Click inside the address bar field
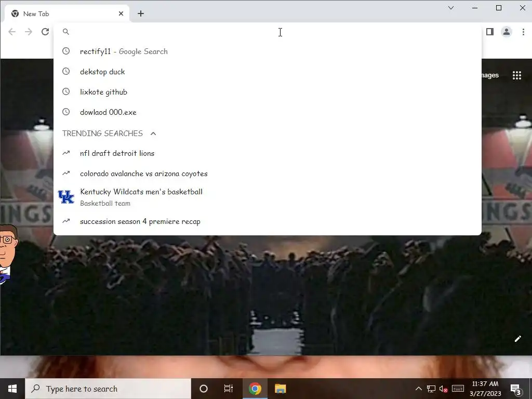The height and width of the screenshot is (399, 532). 268,32
